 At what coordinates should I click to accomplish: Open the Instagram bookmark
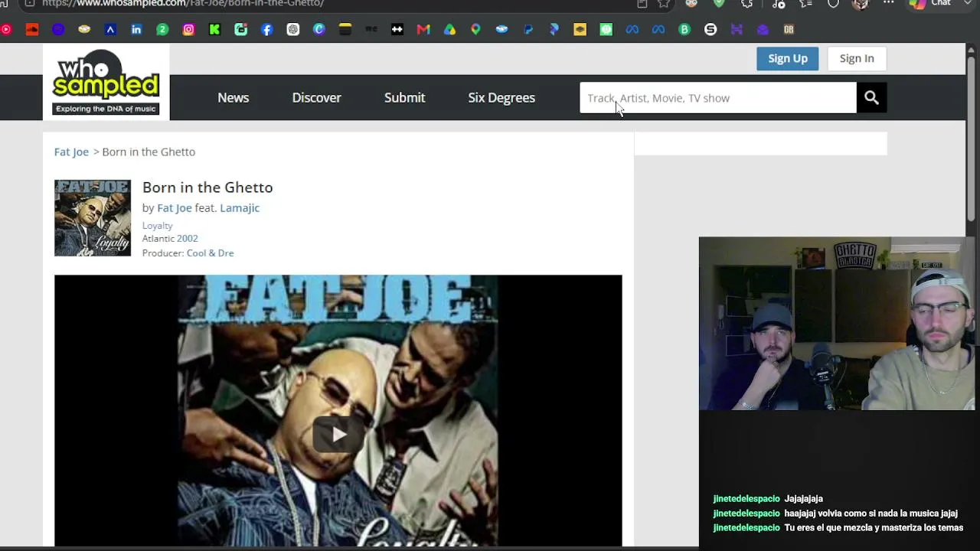188,29
